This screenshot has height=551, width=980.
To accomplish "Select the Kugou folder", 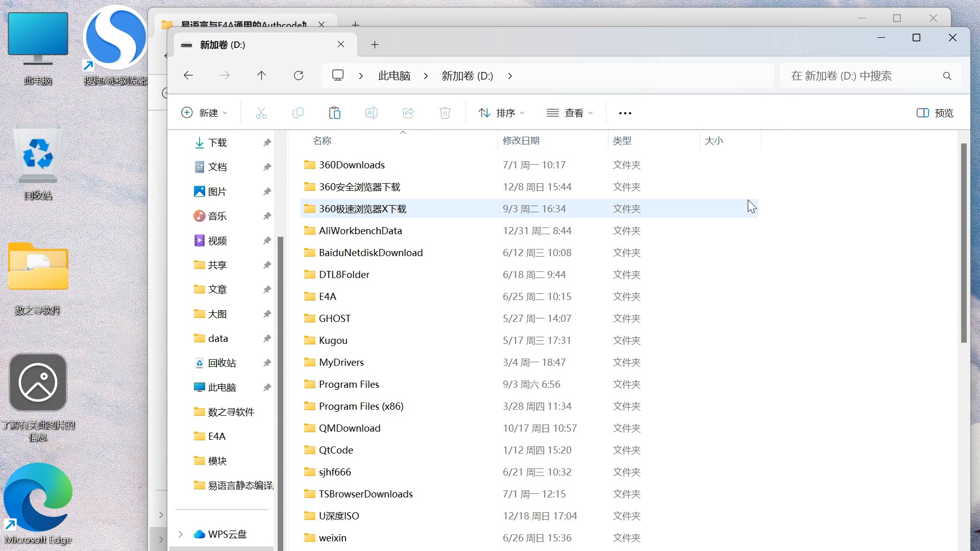I will tap(333, 340).
